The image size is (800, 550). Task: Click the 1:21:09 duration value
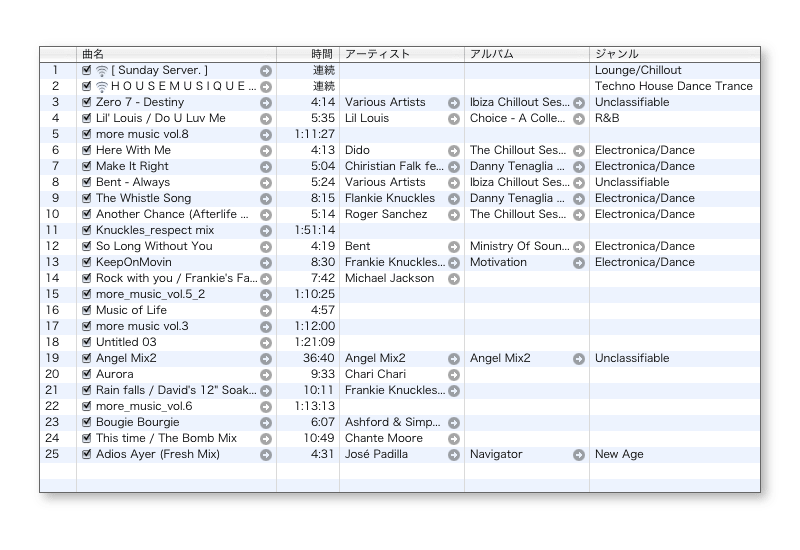[315, 342]
